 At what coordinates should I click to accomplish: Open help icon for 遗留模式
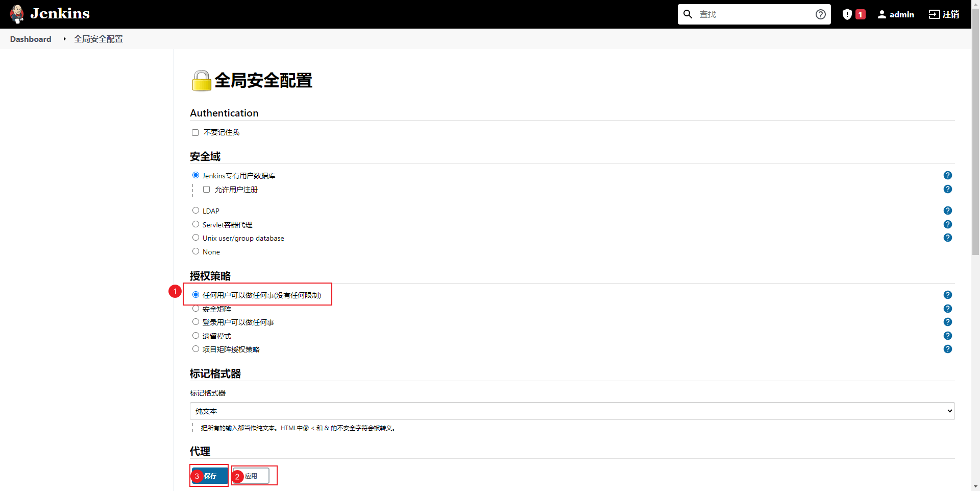pyautogui.click(x=948, y=336)
